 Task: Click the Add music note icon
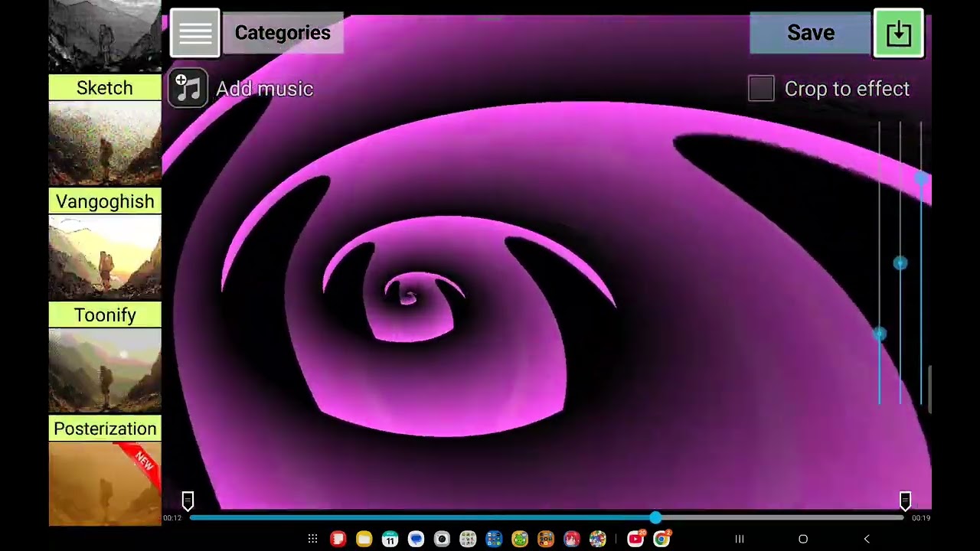click(x=188, y=89)
